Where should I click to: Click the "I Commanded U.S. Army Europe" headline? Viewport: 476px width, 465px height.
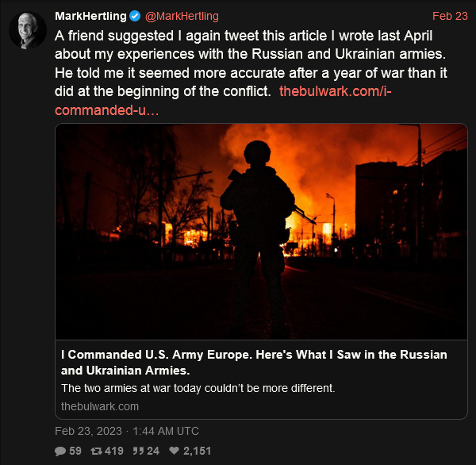coord(254,362)
